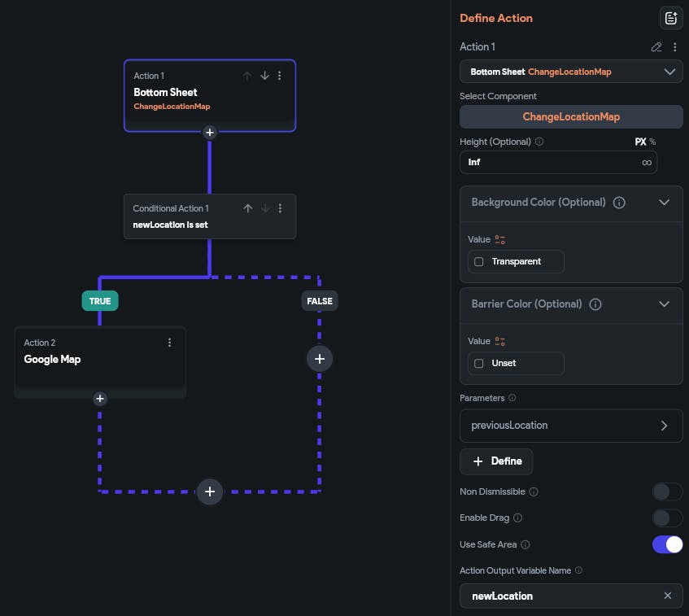This screenshot has height=616, width=689.
Task: Click the Define parameter button
Action: tap(496, 461)
